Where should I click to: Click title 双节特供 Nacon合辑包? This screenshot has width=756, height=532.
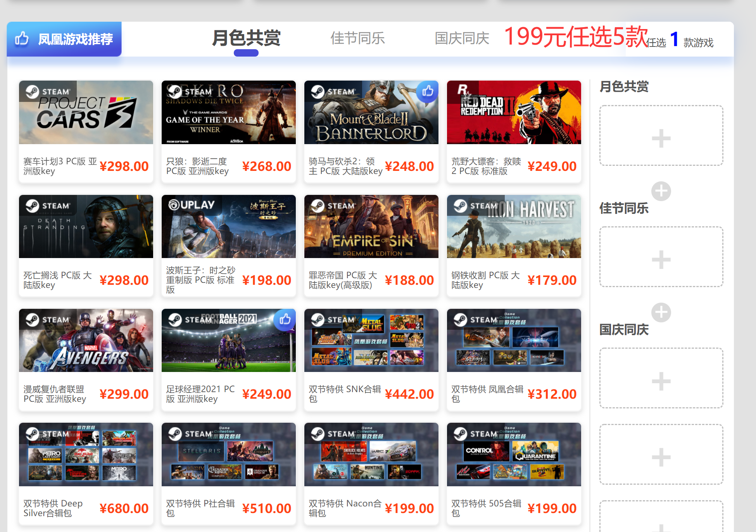tap(345, 508)
